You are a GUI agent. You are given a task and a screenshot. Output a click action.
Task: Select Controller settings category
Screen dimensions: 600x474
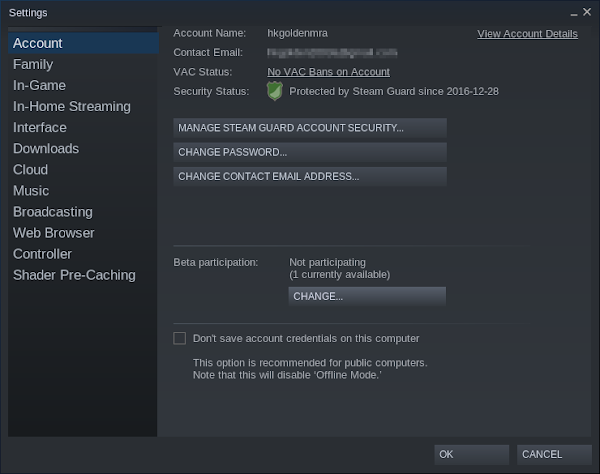coord(83,254)
